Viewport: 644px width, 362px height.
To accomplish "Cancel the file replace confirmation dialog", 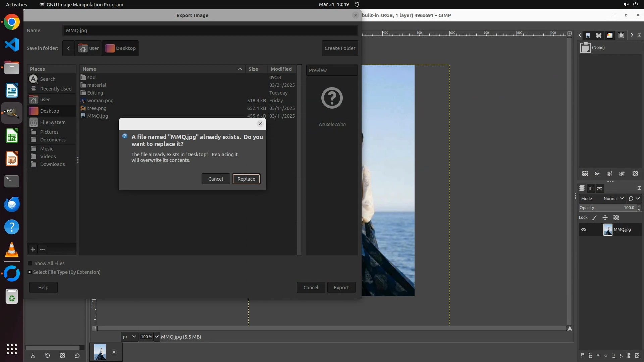I will pyautogui.click(x=215, y=179).
